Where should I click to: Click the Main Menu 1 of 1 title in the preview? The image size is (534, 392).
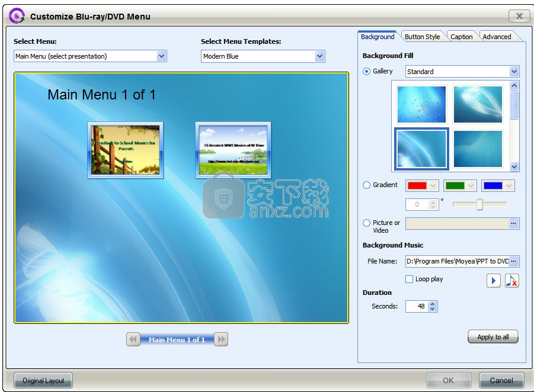(x=101, y=95)
